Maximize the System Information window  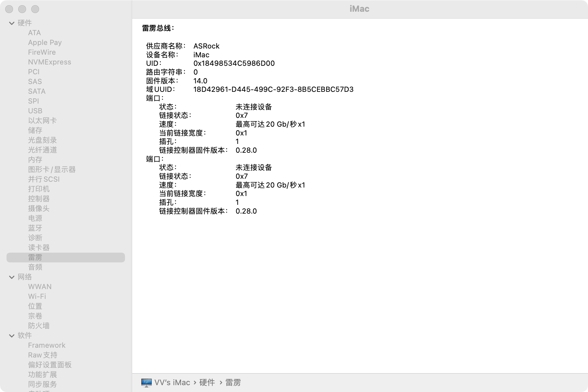(35, 9)
